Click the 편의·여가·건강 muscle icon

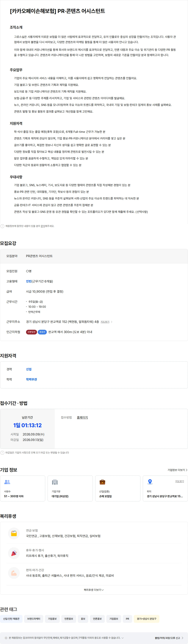tap(14, 573)
